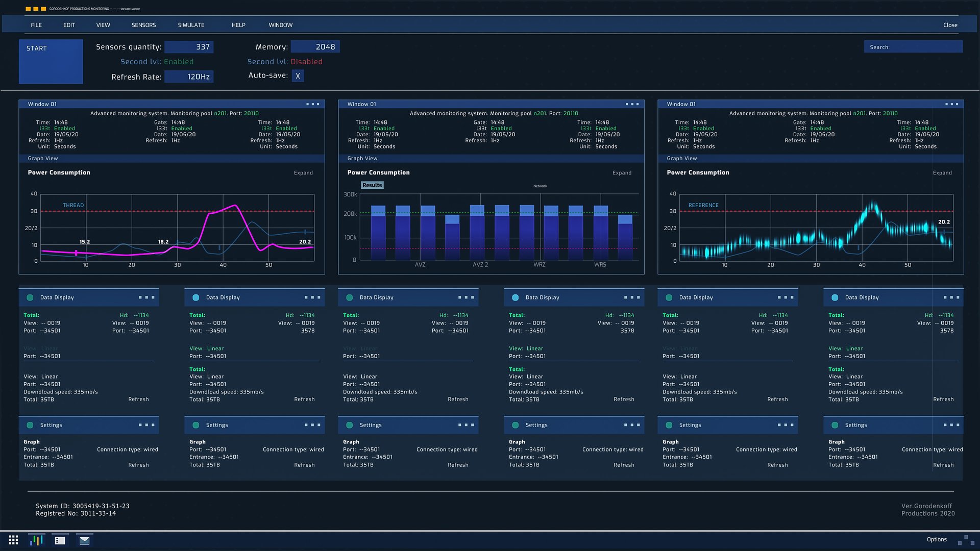Screen dimensions: 980x551
Task: Click the status circle on the leftmost Settings panel
Action: click(31, 424)
